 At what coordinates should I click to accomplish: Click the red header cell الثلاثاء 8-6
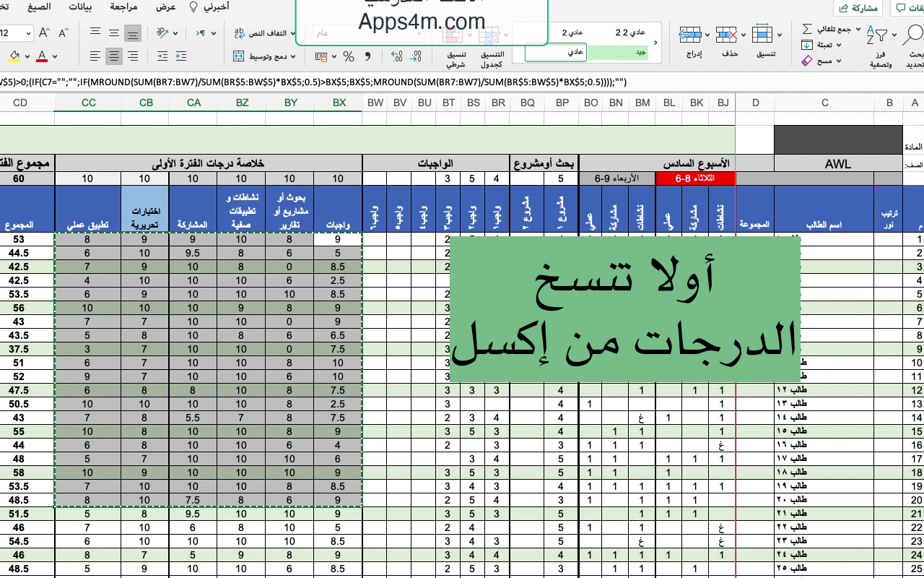click(694, 178)
